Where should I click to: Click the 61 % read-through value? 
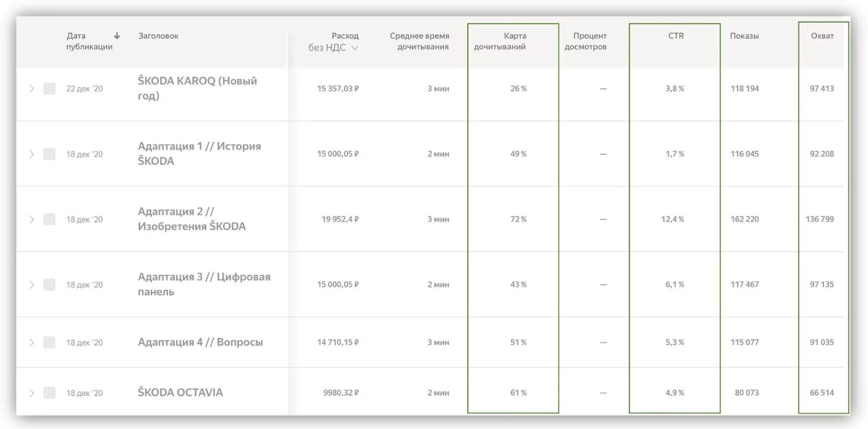(x=519, y=393)
